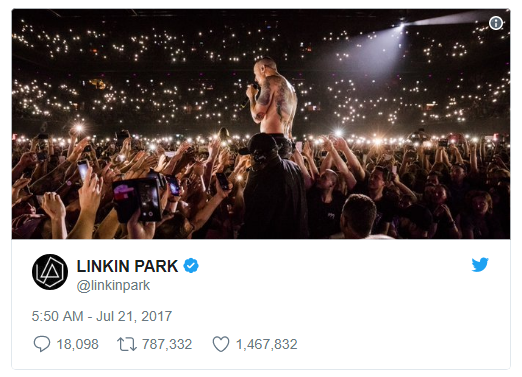The image size is (522, 377).
Task: Open the Linkin Park hexagon logo avatar
Action: tap(50, 272)
